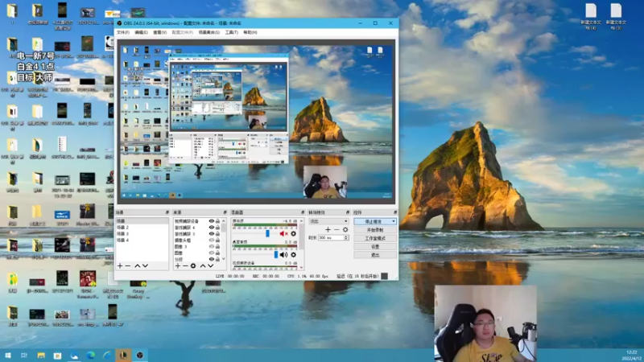644x362 pixels.
Task: Undock the 转场特效 panel via its float icon
Action: [x=348, y=212]
